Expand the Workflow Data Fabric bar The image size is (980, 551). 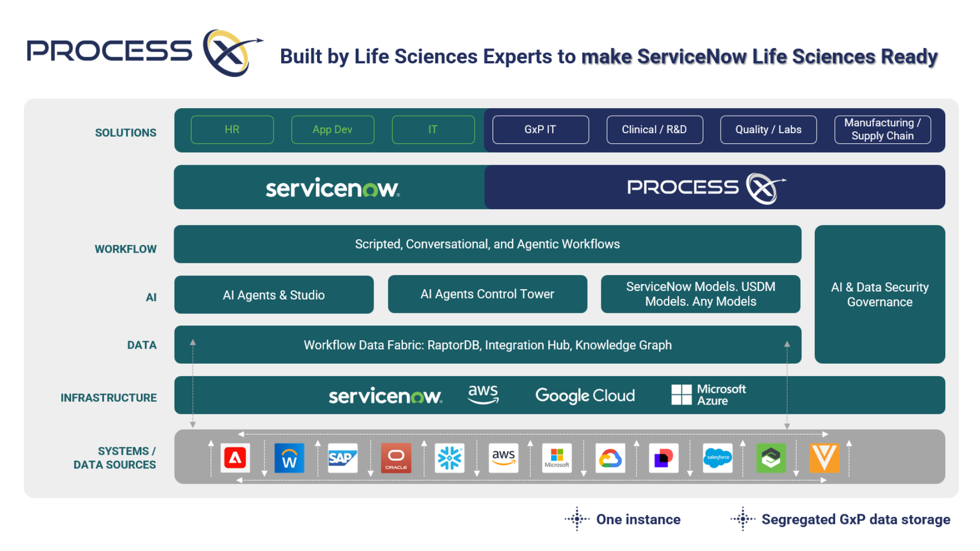487,345
